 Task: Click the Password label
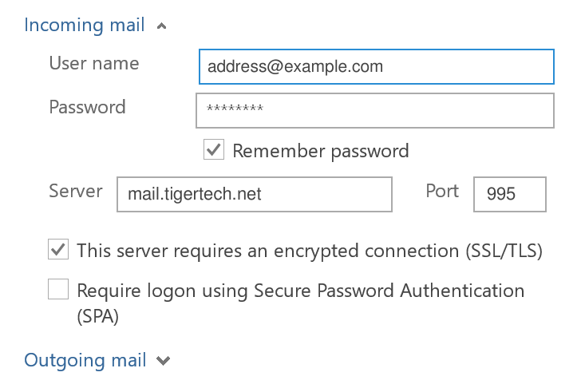(88, 107)
